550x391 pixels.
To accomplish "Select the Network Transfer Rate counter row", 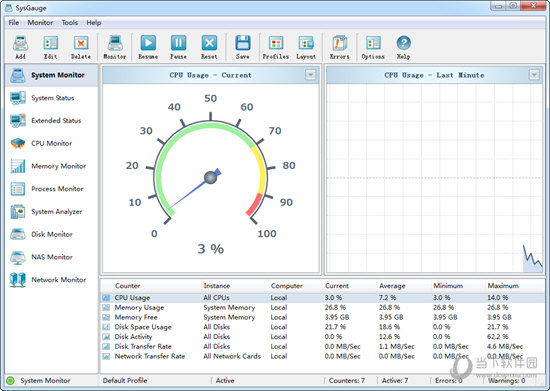I will click(323, 356).
